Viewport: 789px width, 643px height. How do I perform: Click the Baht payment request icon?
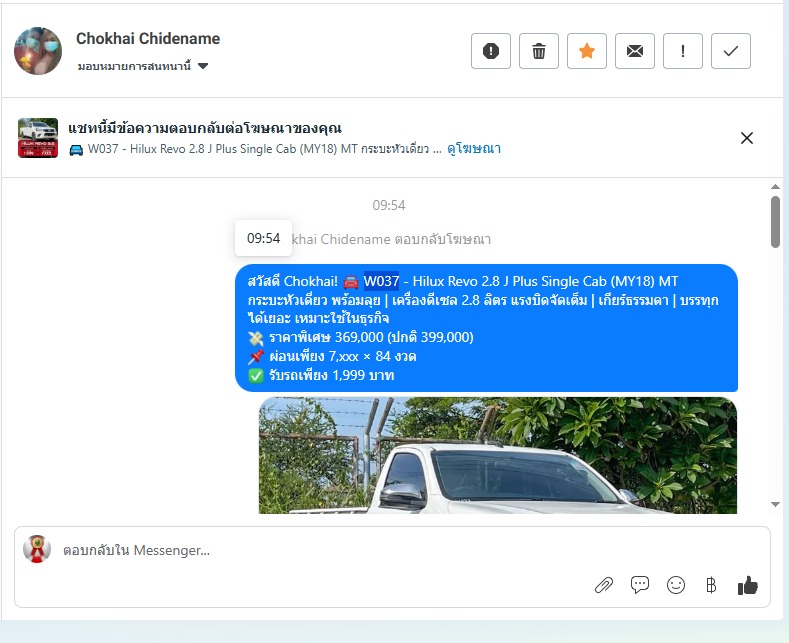click(711, 585)
